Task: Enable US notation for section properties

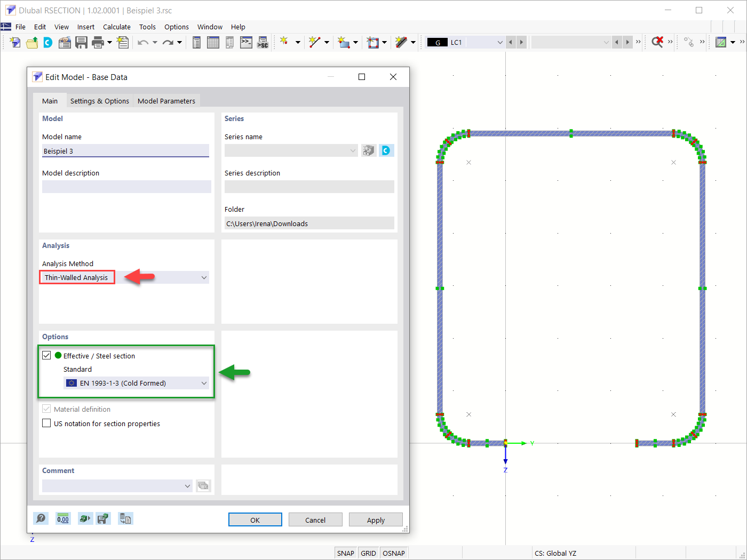Action: 46,423
